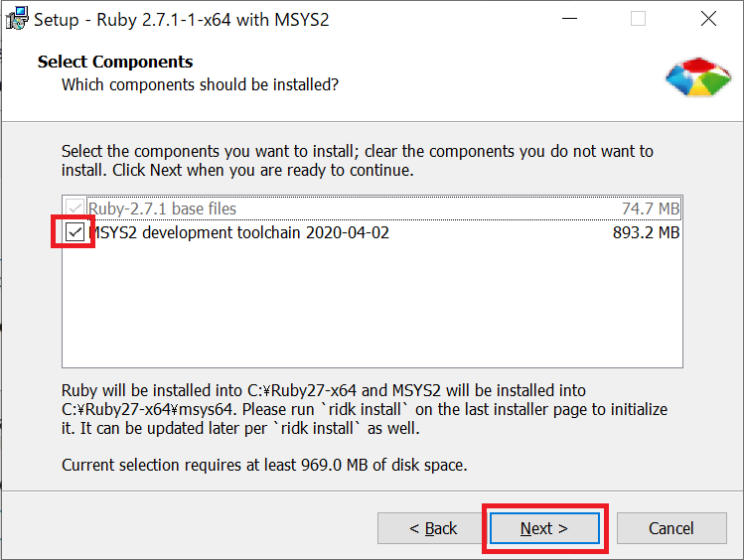744x560 pixels.
Task: Click the 893.2 MB size value
Action: pos(647,232)
